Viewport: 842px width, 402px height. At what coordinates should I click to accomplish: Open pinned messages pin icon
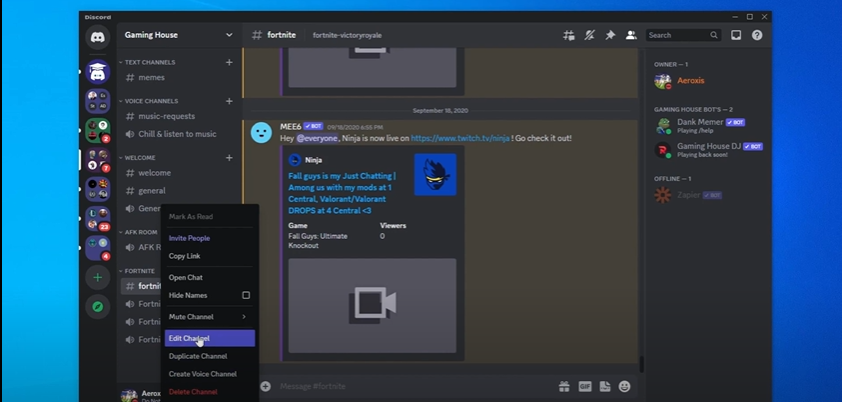610,35
